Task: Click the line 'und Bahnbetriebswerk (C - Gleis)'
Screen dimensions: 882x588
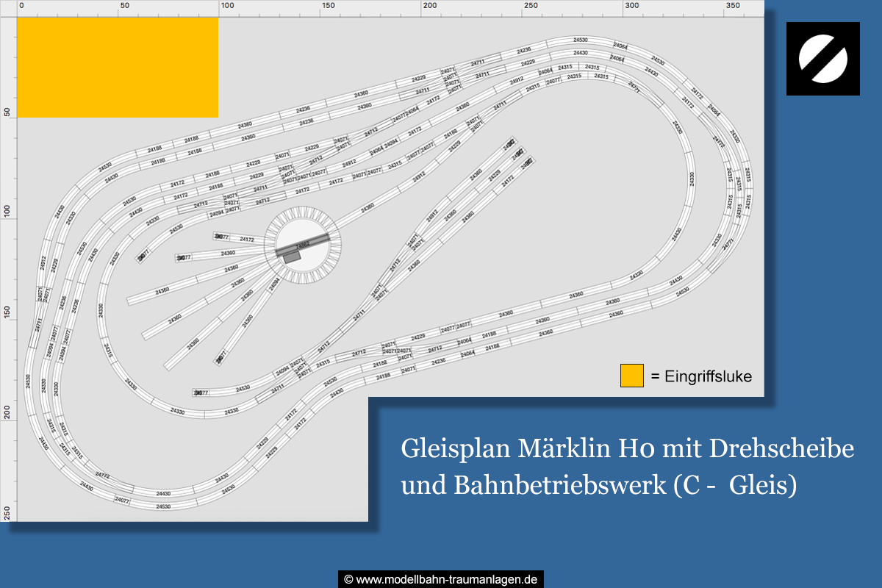Action: [x=599, y=485]
